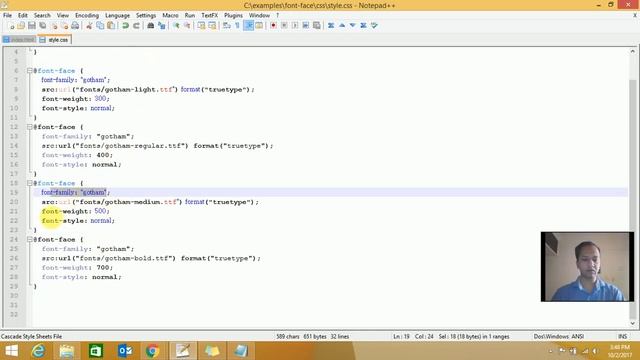Image resolution: width=640 pixels, height=360 pixels.
Task: Click 'Cascade Style Sheets File' status text
Action: [31, 337]
